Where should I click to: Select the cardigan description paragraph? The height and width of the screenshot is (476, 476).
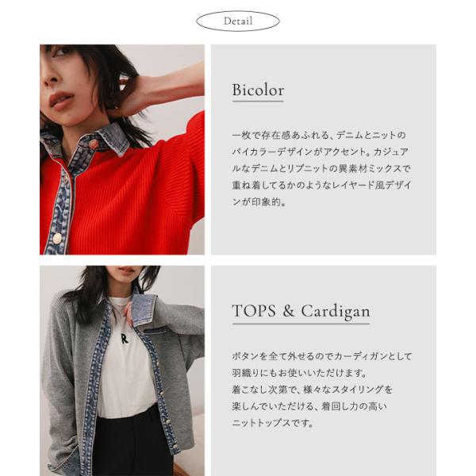(x=322, y=390)
